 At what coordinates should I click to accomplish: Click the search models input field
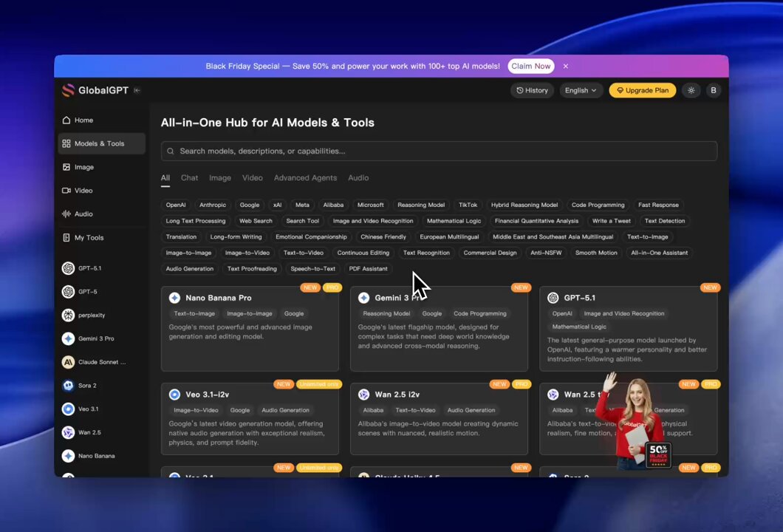click(439, 151)
